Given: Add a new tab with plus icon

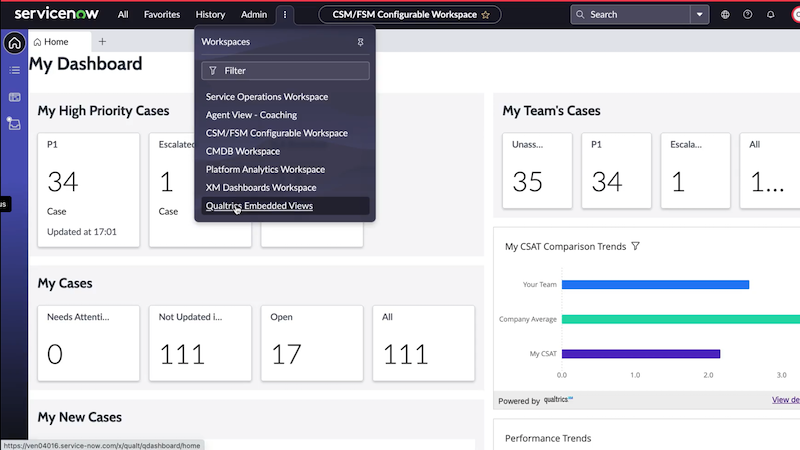Looking at the screenshot, I should (x=102, y=42).
